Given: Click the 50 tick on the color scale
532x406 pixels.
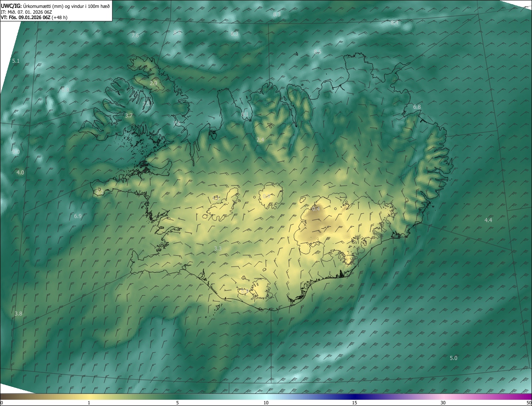Looking at the screenshot, I should tap(529, 403).
